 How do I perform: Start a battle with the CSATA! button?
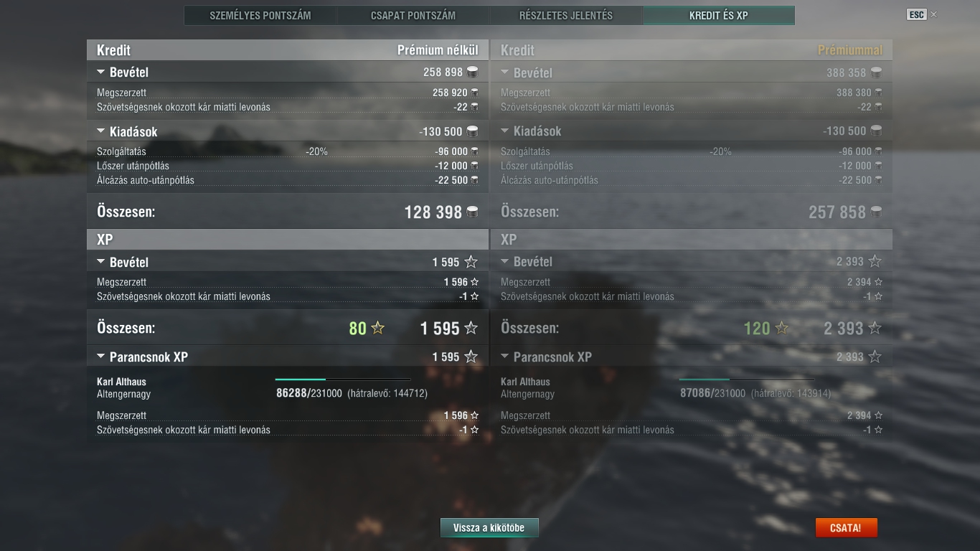[x=846, y=527]
